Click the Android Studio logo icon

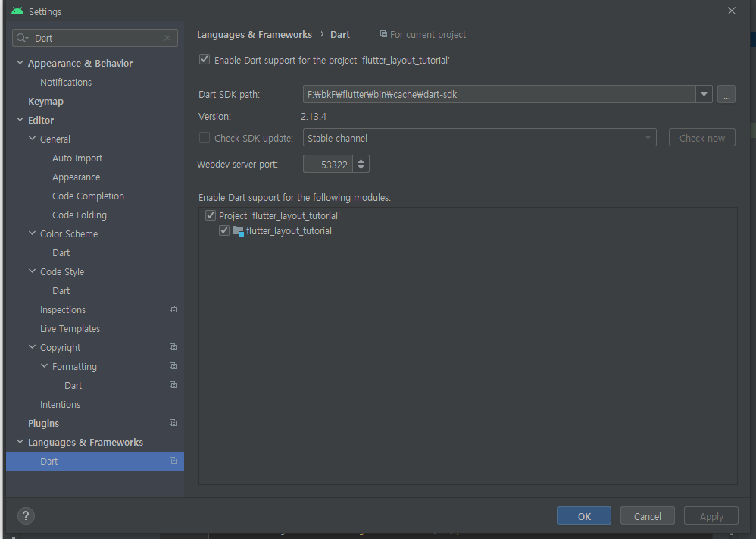(17, 11)
